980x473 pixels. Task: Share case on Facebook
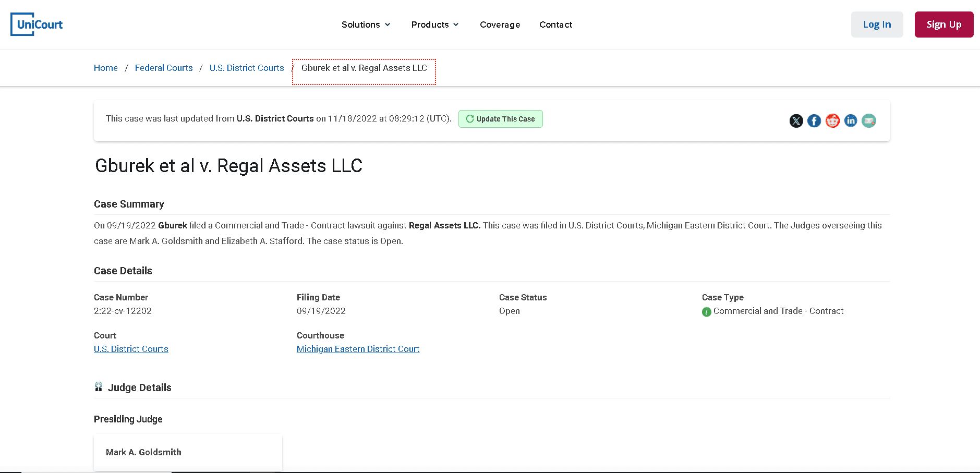click(814, 121)
